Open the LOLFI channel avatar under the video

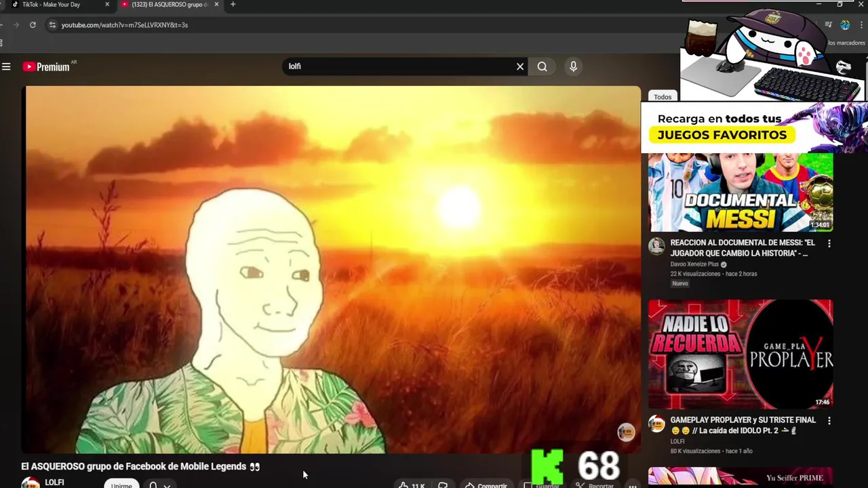[x=31, y=483]
